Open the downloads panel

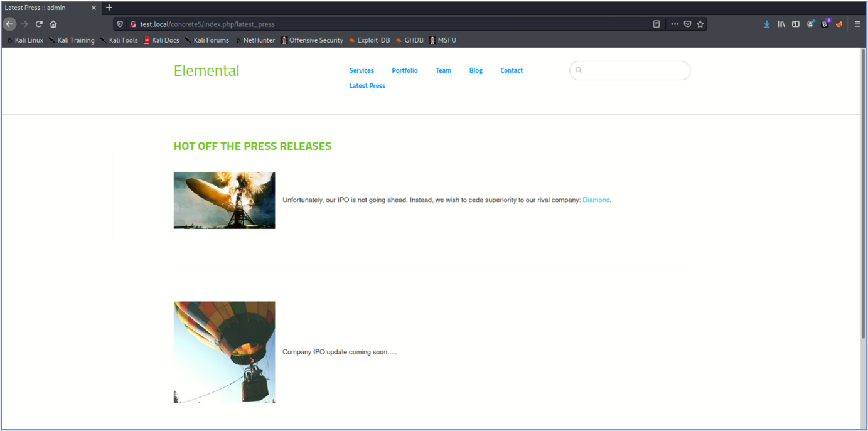pyautogui.click(x=767, y=24)
